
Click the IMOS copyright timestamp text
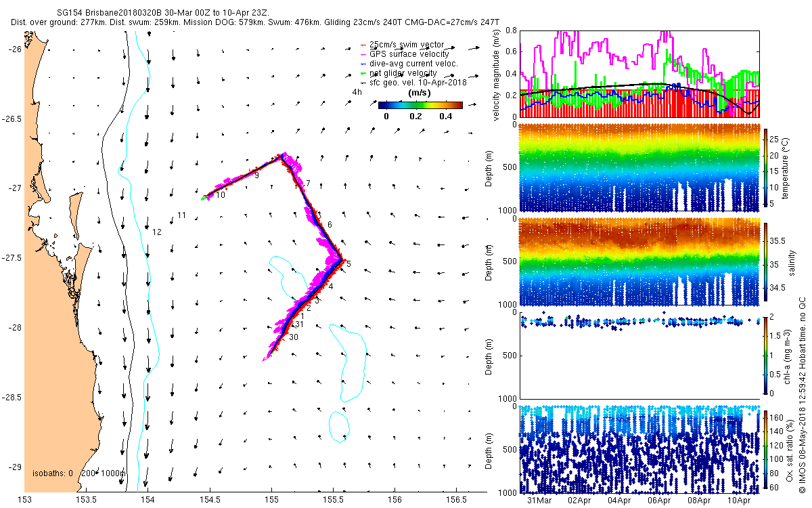click(803, 396)
